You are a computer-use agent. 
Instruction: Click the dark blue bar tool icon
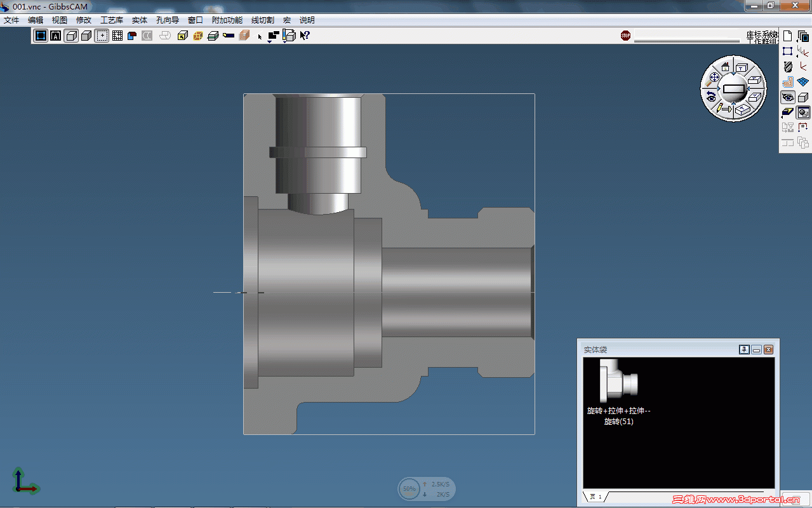[229, 36]
